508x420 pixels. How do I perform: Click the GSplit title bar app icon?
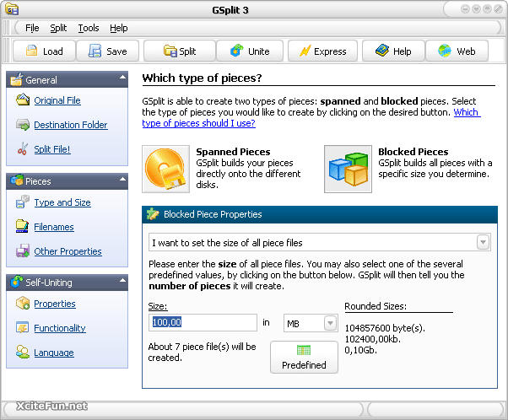pos(11,9)
